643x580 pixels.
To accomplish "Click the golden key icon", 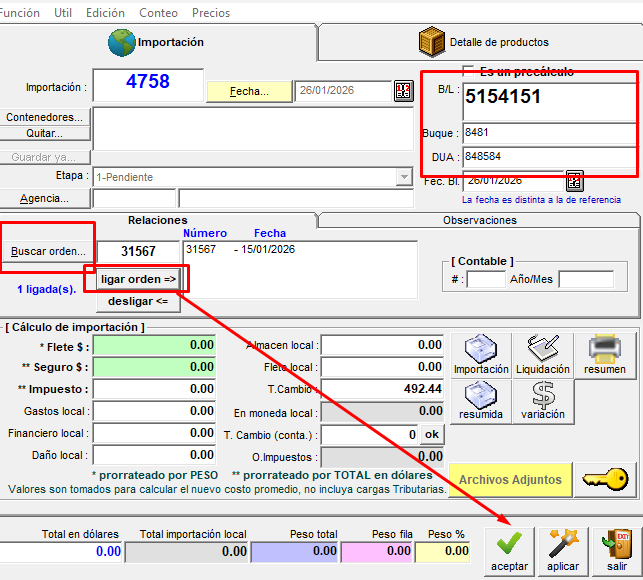I will tap(605, 480).
